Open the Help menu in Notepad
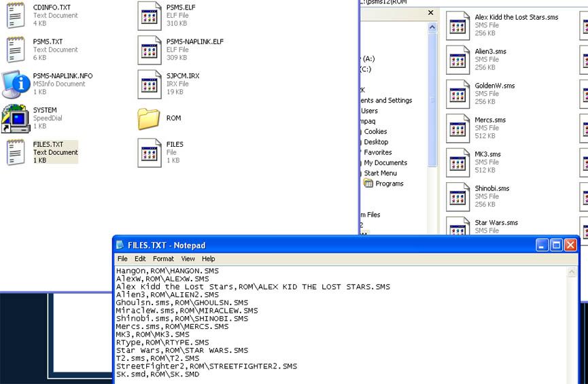The width and height of the screenshot is (588, 384). point(208,259)
